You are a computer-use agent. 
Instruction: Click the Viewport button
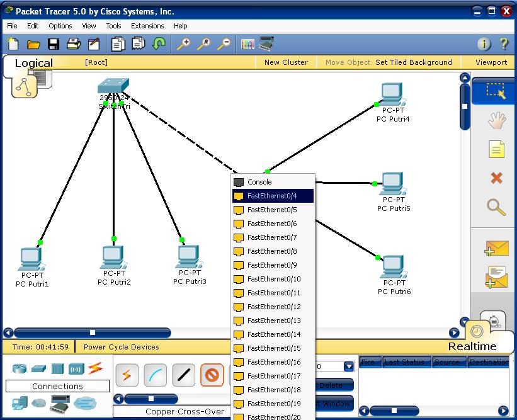(491, 62)
